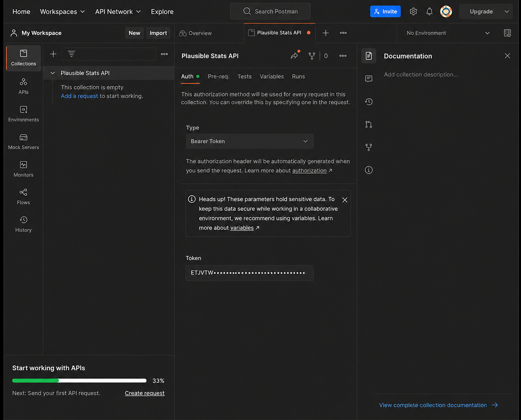Go to Home in top navigation
The image size is (521, 420).
[x=21, y=12]
